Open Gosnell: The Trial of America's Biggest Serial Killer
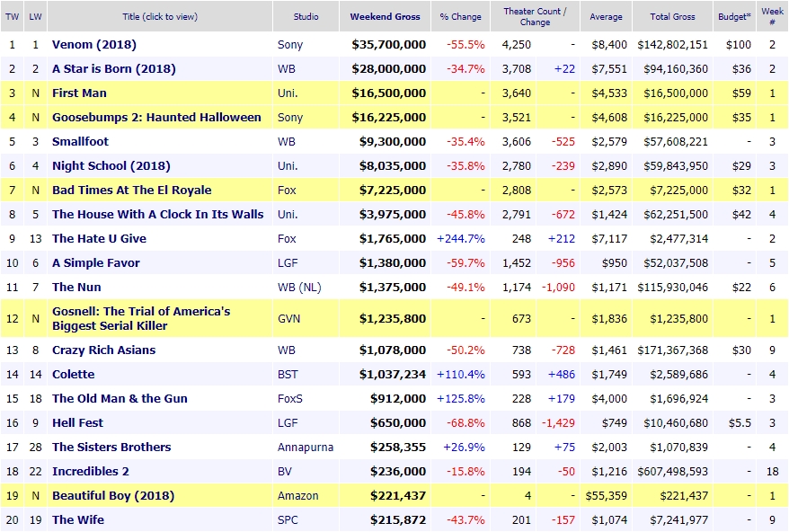The width and height of the screenshot is (789, 532). coord(141,319)
